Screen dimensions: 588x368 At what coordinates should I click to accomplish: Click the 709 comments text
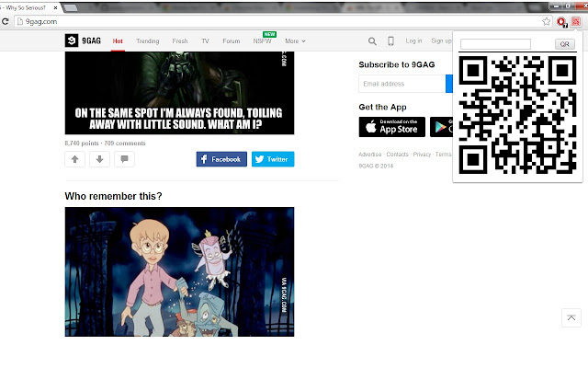pos(125,144)
